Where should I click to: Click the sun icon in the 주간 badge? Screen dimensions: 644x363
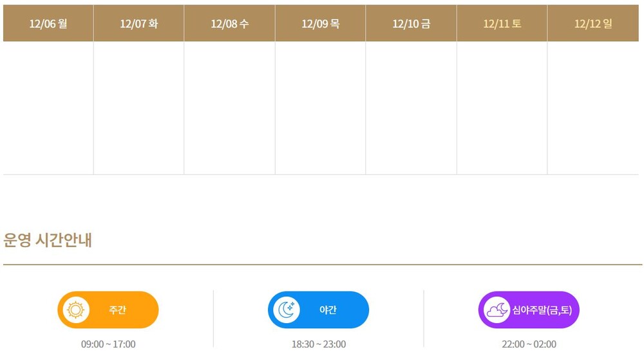pos(75,310)
